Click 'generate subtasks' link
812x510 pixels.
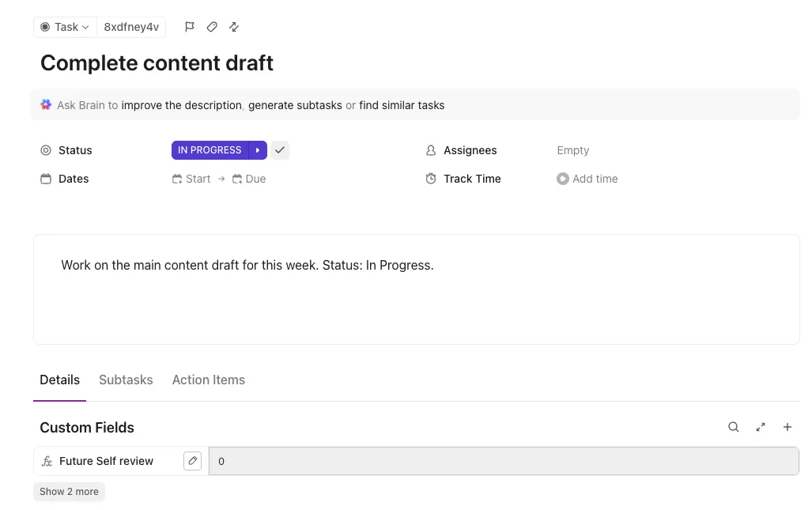tap(295, 105)
